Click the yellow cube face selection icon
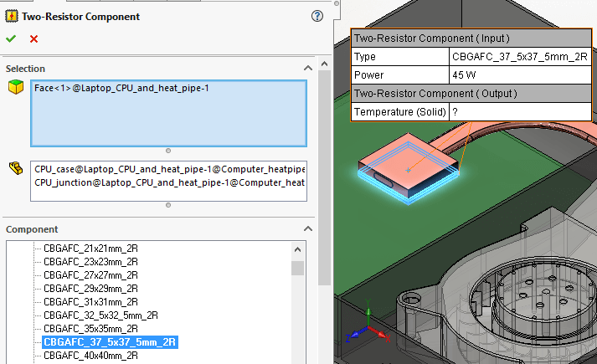 point(14,87)
